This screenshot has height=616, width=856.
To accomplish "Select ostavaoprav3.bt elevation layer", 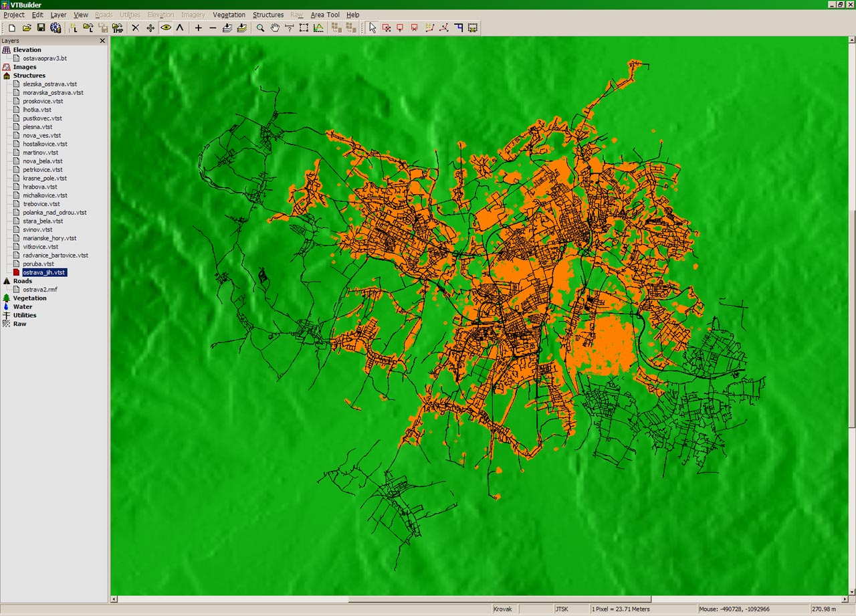I will pyautogui.click(x=45, y=58).
